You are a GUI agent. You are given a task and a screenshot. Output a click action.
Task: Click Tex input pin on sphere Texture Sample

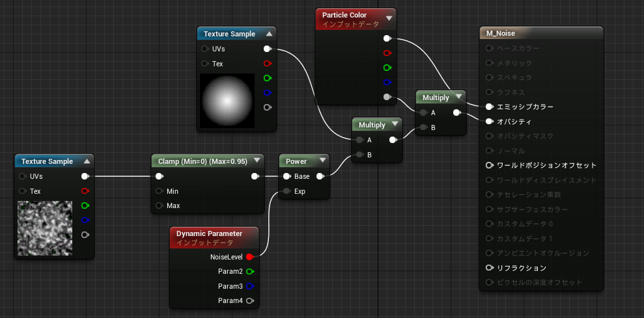205,64
